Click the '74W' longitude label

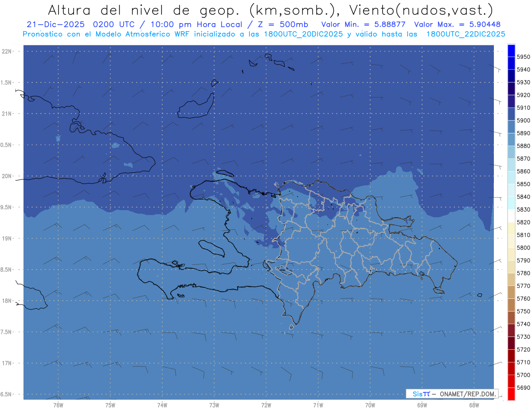[x=162, y=405]
